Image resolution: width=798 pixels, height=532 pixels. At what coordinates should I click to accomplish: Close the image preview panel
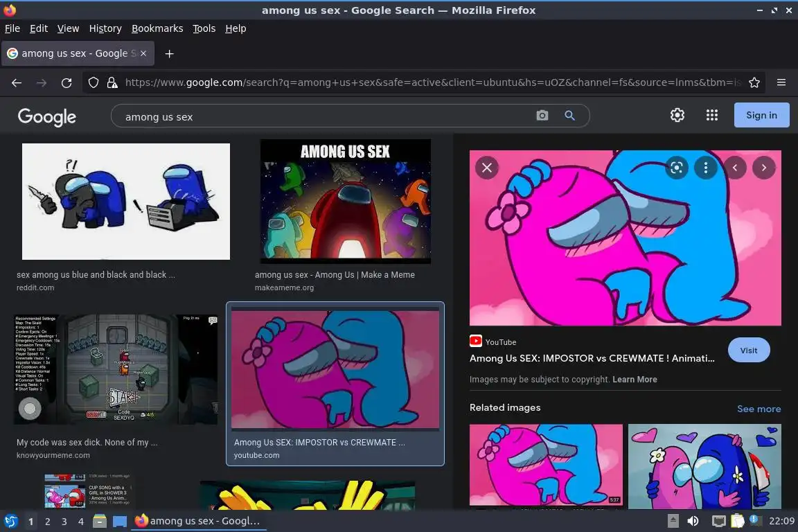487,168
